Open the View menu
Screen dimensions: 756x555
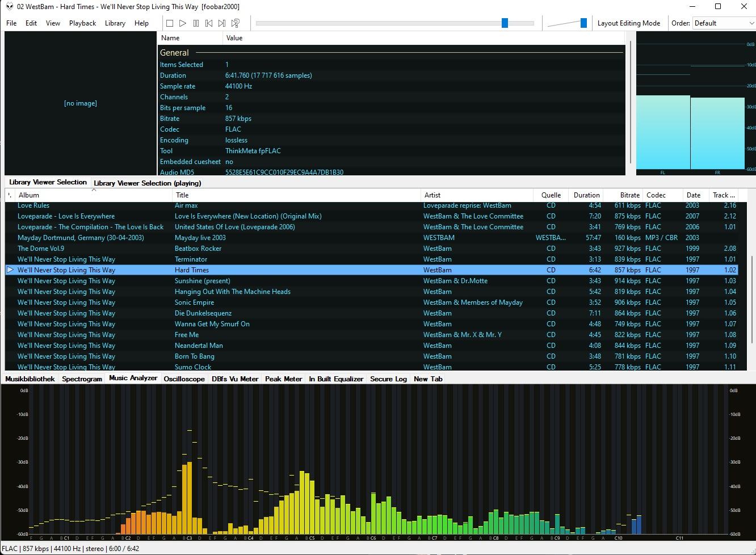click(53, 23)
